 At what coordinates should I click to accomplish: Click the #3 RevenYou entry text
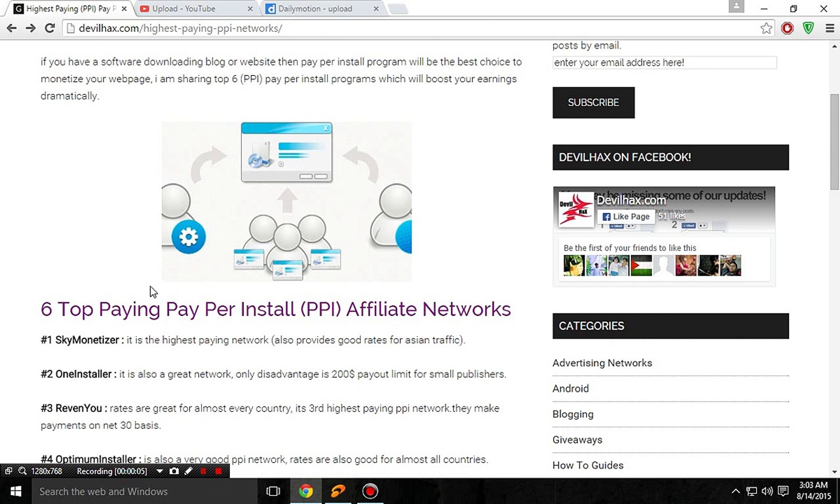pyautogui.click(x=270, y=417)
